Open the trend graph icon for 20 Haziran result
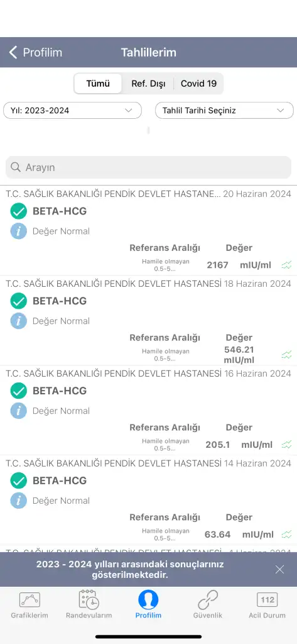The height and width of the screenshot is (644, 297). pos(286,265)
